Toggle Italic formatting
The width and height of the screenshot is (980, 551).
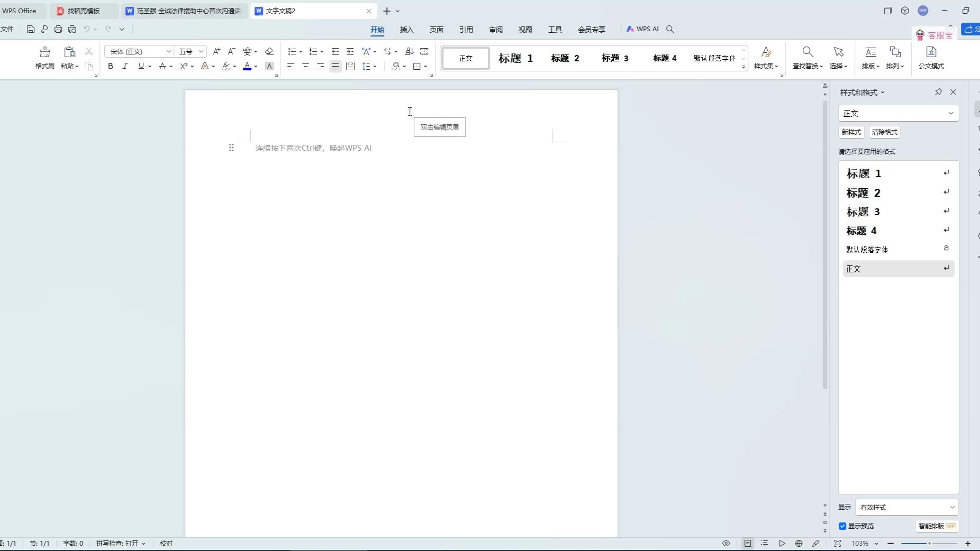(x=125, y=66)
